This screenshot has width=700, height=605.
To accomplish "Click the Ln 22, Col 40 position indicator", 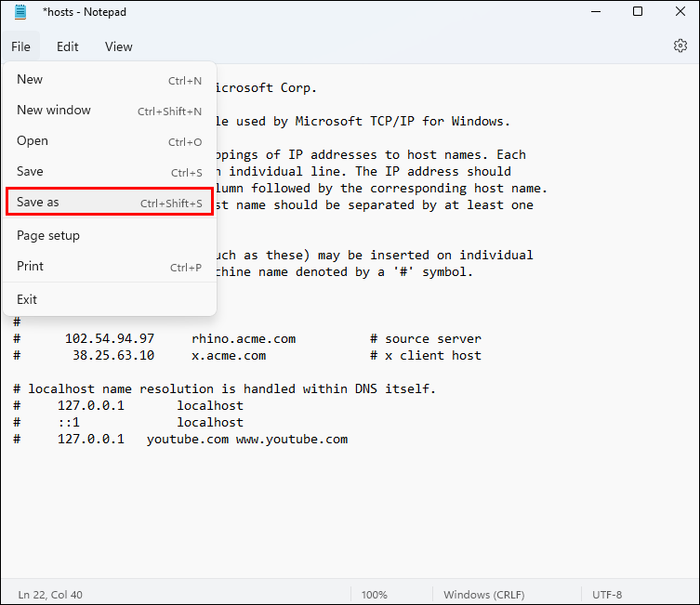I will [x=50, y=595].
